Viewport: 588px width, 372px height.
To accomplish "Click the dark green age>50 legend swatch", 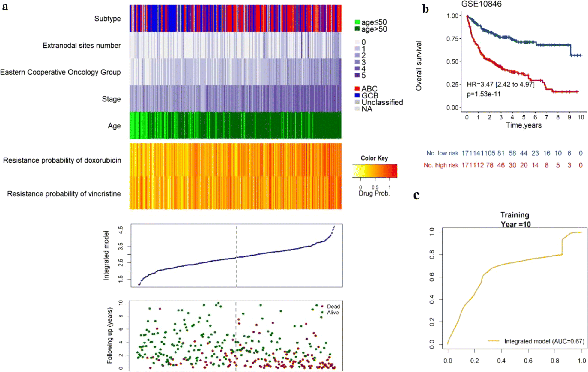I will [357, 29].
